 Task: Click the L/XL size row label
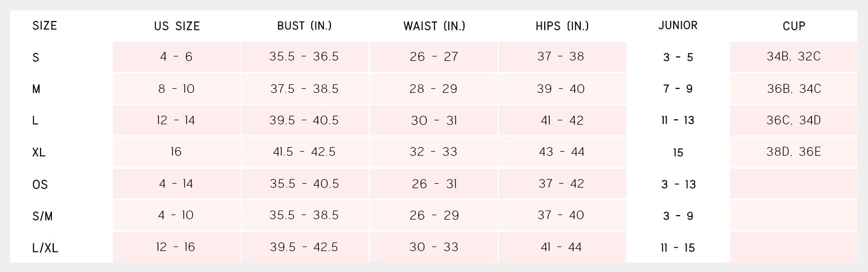pos(45,248)
